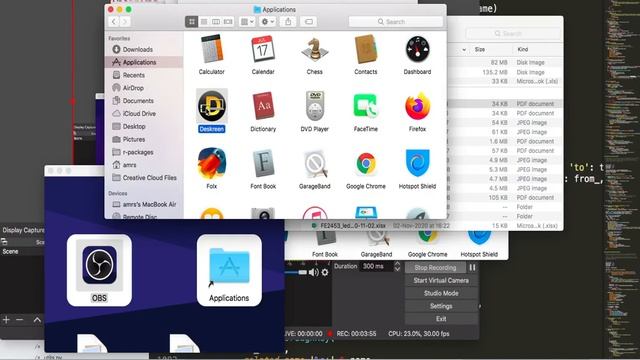This screenshot has height=360, width=640.
Task: Click the rear Finder window search field
Action: [x=513, y=33]
